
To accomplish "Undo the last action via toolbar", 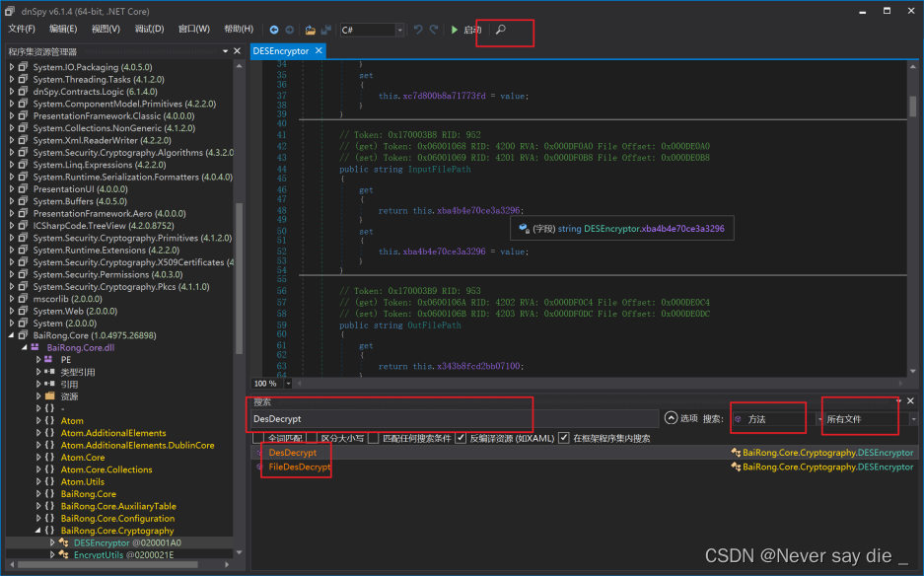I will (x=418, y=30).
